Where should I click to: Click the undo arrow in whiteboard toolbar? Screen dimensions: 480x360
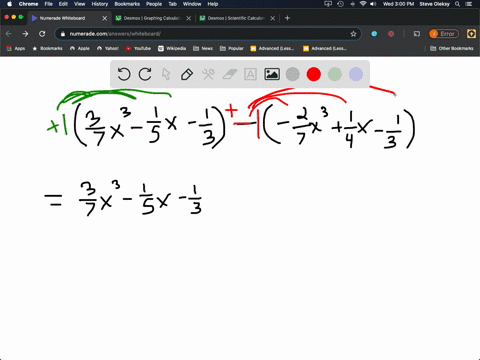pyautogui.click(x=124, y=74)
